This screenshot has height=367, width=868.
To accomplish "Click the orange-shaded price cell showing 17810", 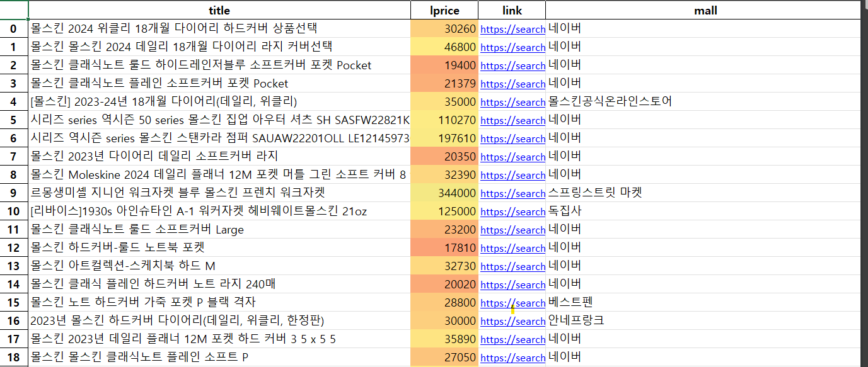I will point(444,248).
